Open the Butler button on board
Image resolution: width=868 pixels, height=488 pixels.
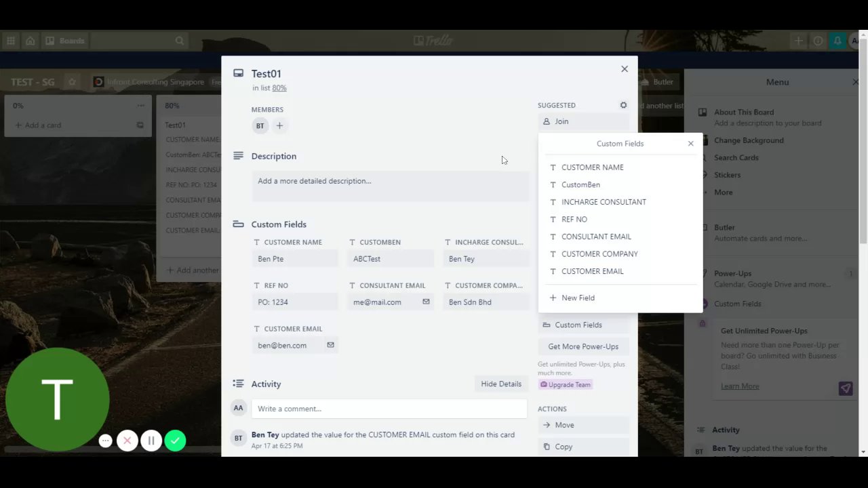tap(657, 82)
